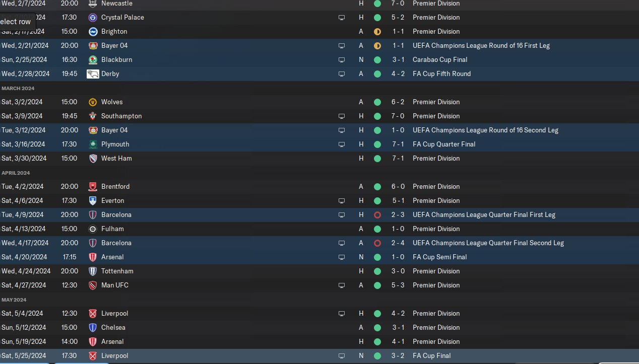This screenshot has height=364, width=639.
Task: Click the red loss indicator for Barcelona home leg
Action: coord(377,214)
